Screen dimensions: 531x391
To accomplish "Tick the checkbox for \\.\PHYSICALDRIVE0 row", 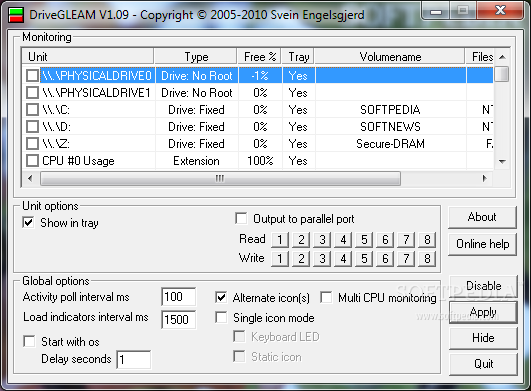I will coord(32,75).
